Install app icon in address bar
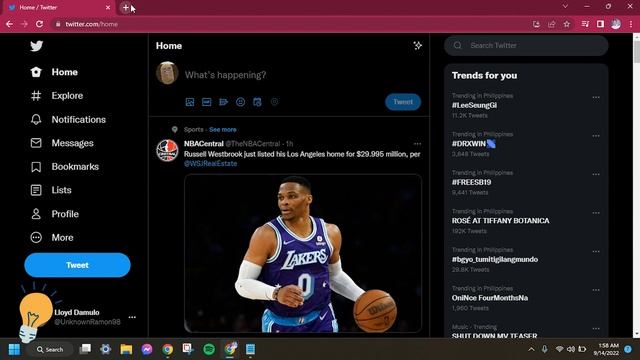 [x=536, y=24]
